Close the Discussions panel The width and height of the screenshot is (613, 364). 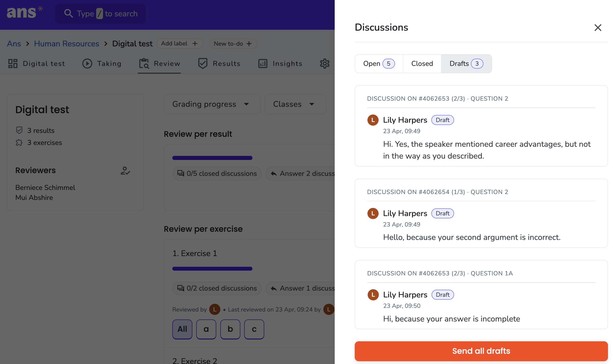[x=598, y=27]
